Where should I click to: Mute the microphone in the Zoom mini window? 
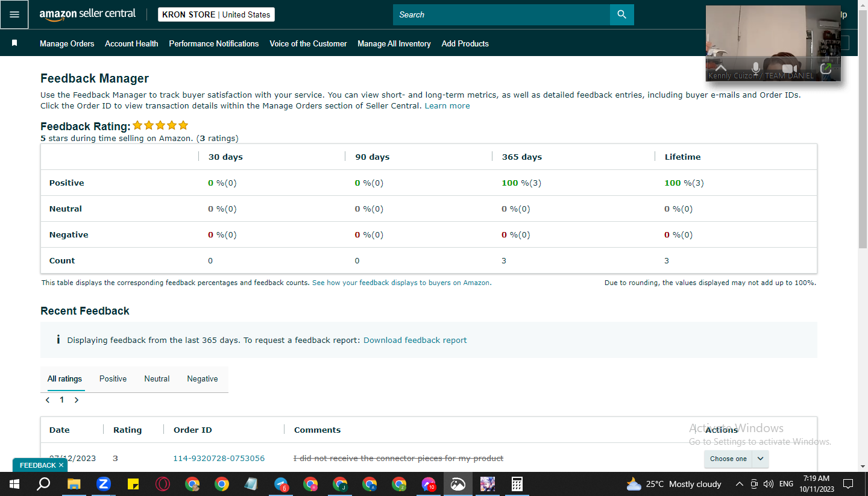(x=755, y=68)
